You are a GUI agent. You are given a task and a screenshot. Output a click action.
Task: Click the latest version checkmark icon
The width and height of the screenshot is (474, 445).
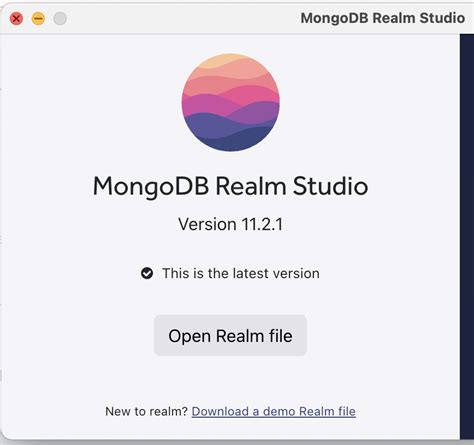(147, 273)
